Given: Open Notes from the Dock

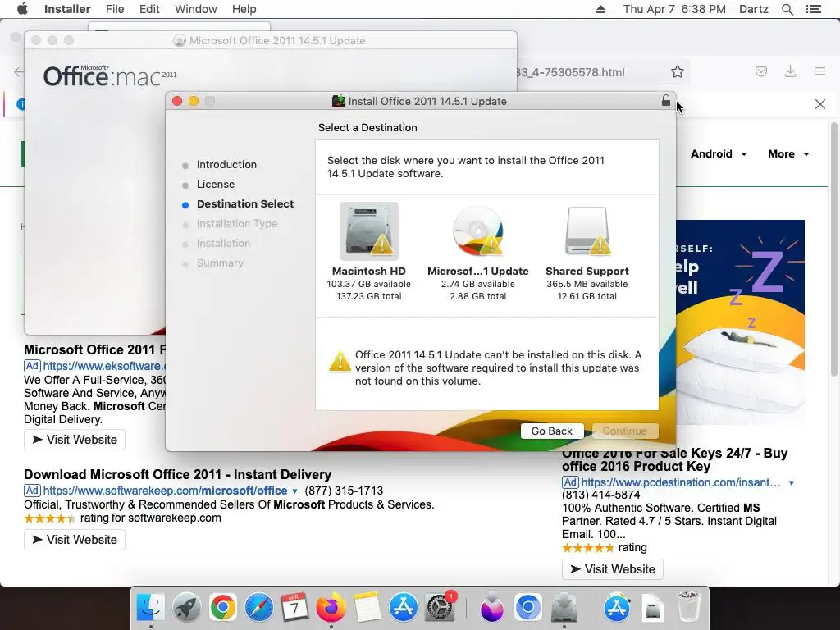Looking at the screenshot, I should point(367,607).
